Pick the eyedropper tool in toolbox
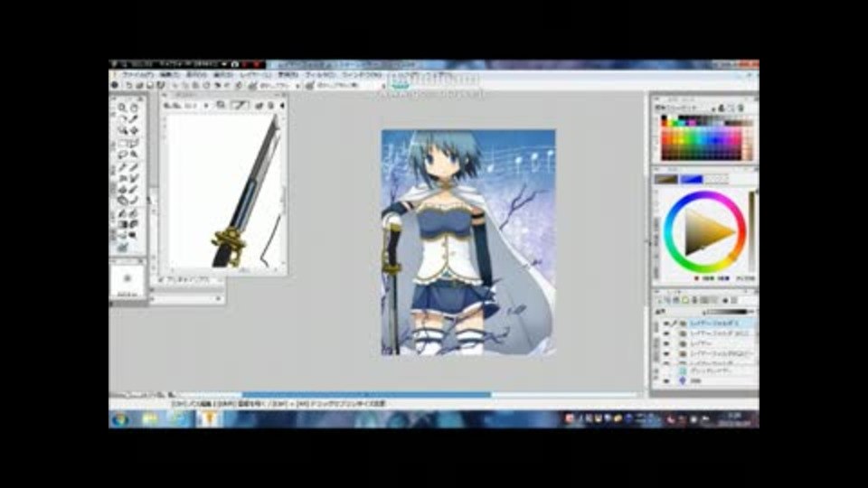 [x=134, y=119]
